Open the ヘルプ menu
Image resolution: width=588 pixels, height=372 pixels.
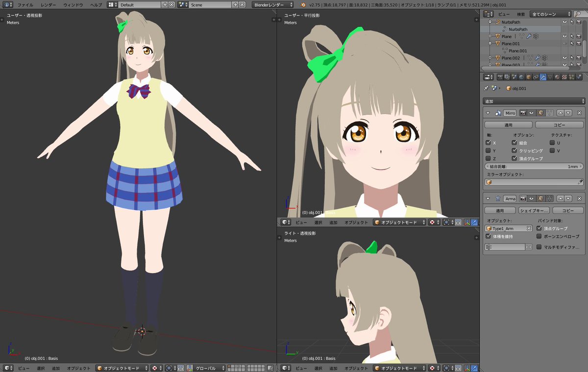tap(96, 4)
